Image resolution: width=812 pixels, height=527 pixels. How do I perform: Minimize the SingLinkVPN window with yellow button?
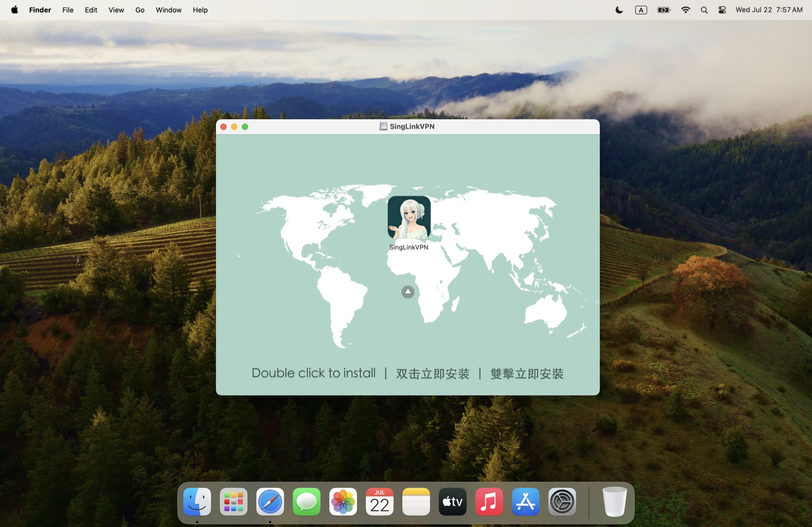click(234, 127)
